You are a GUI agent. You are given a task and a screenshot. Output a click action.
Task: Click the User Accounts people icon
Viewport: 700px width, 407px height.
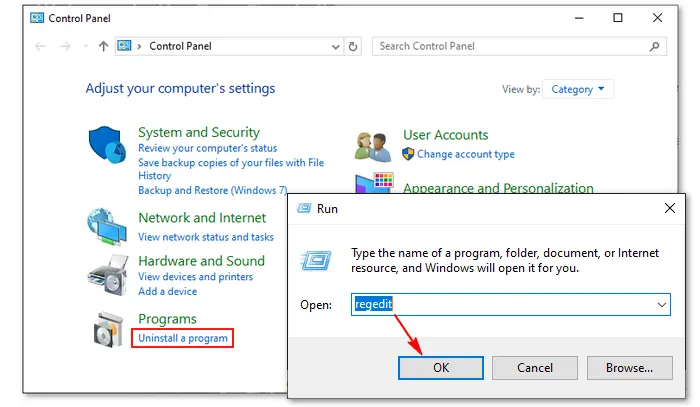pos(373,145)
